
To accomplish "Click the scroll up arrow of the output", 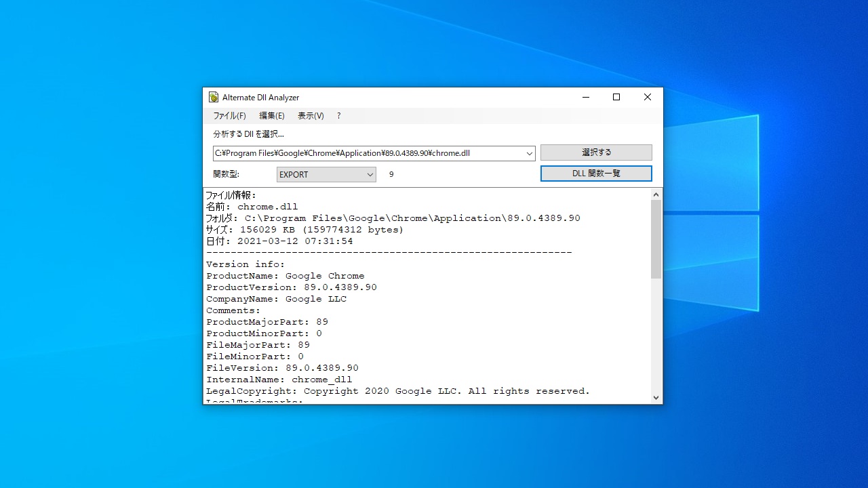I will coord(656,195).
